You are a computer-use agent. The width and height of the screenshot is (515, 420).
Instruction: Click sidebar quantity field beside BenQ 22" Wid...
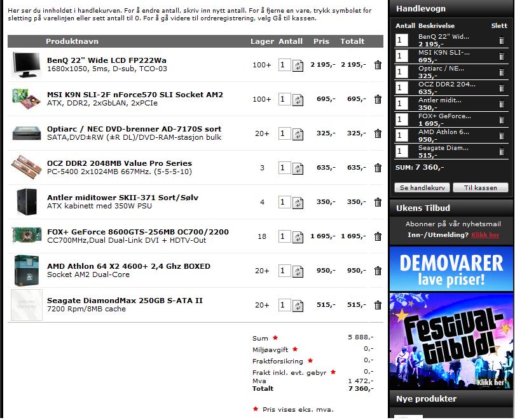[x=402, y=41]
